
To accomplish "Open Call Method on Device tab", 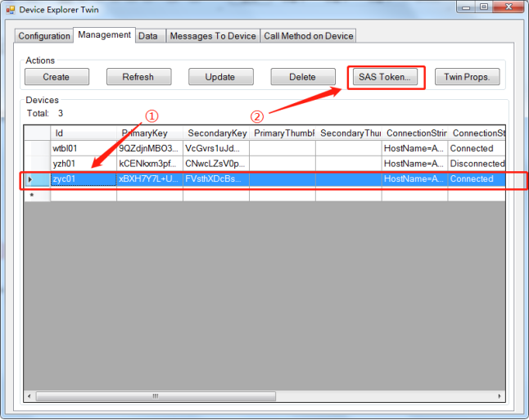I will tap(308, 36).
